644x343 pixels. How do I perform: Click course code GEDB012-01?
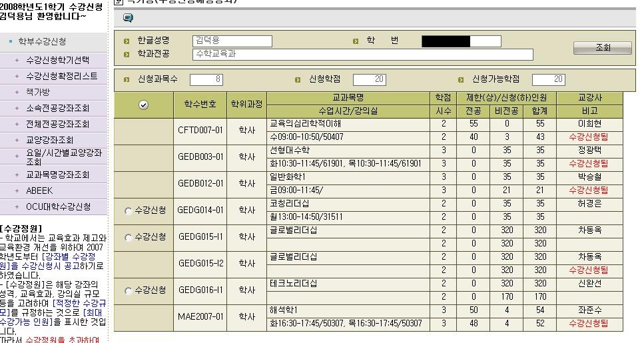(x=200, y=184)
